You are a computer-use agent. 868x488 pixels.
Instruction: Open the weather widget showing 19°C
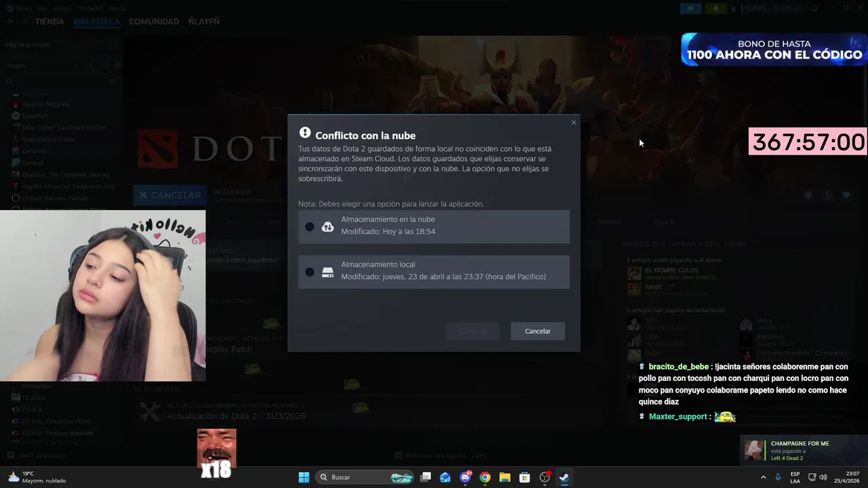pos(37,477)
